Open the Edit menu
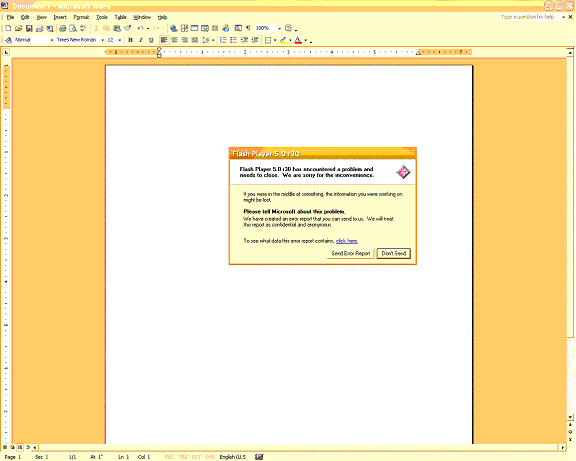 tap(25, 17)
